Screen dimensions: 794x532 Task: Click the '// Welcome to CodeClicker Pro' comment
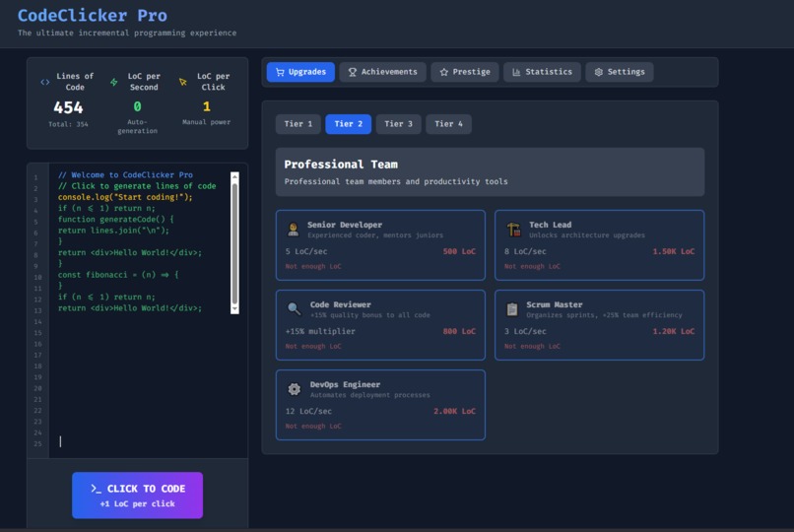(x=125, y=174)
